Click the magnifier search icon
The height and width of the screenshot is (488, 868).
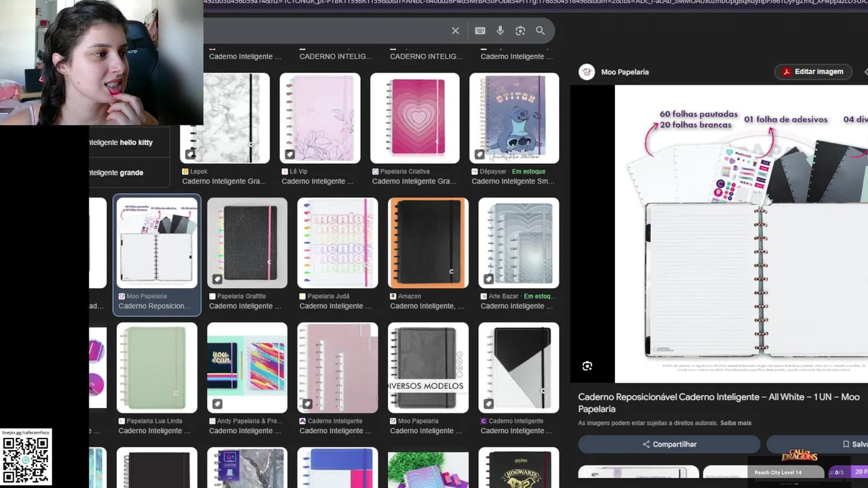click(540, 30)
